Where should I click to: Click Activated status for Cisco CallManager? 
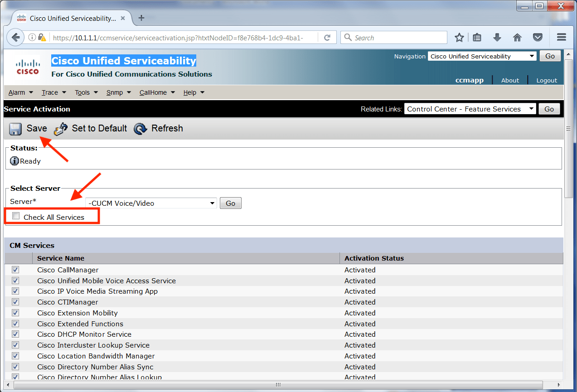(x=360, y=270)
